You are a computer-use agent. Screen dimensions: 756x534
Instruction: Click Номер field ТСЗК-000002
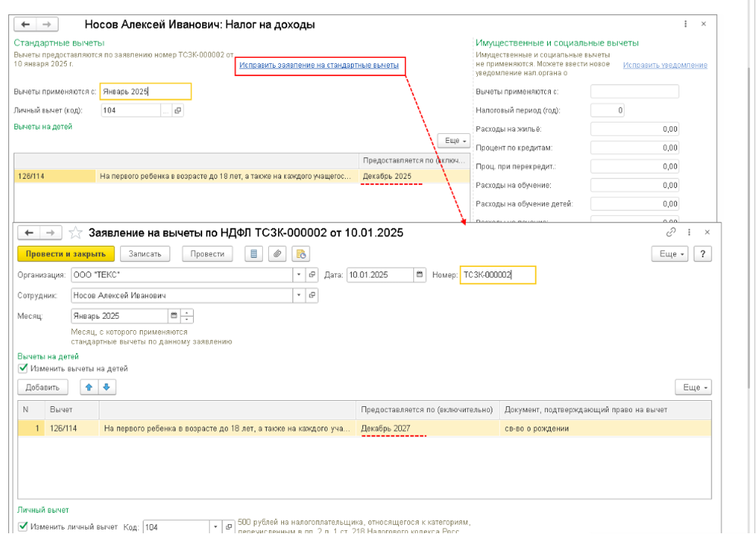(497, 275)
